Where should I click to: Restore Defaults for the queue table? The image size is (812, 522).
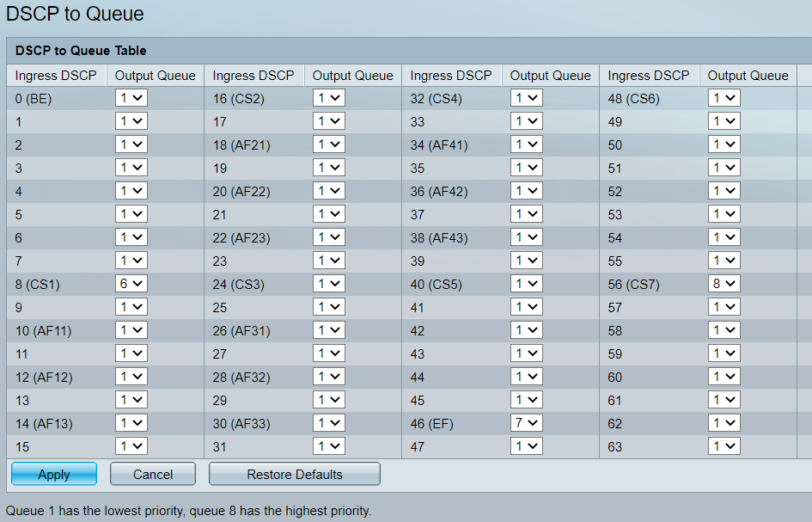click(x=295, y=474)
